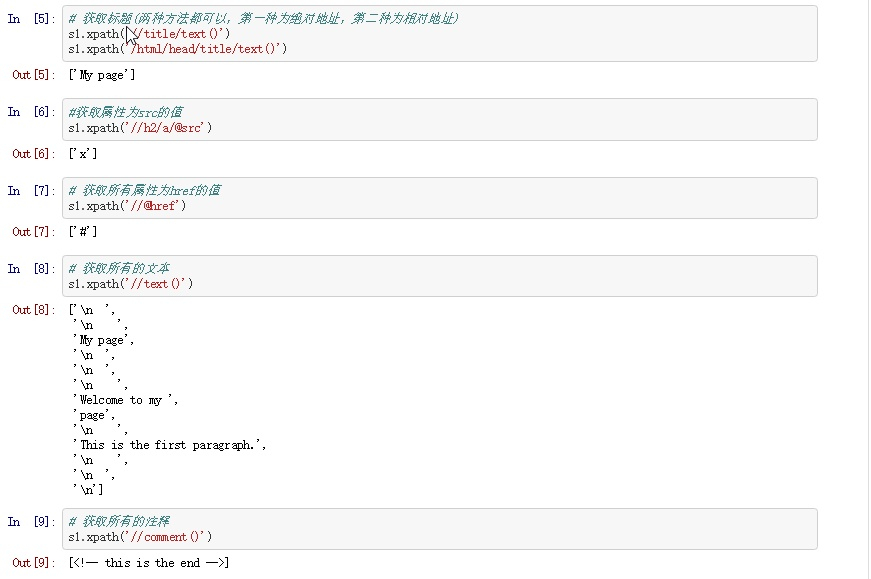Place cursor in the '//h2/a/@src' code cell
Screen dimensions: 871x579
click(x=140, y=127)
